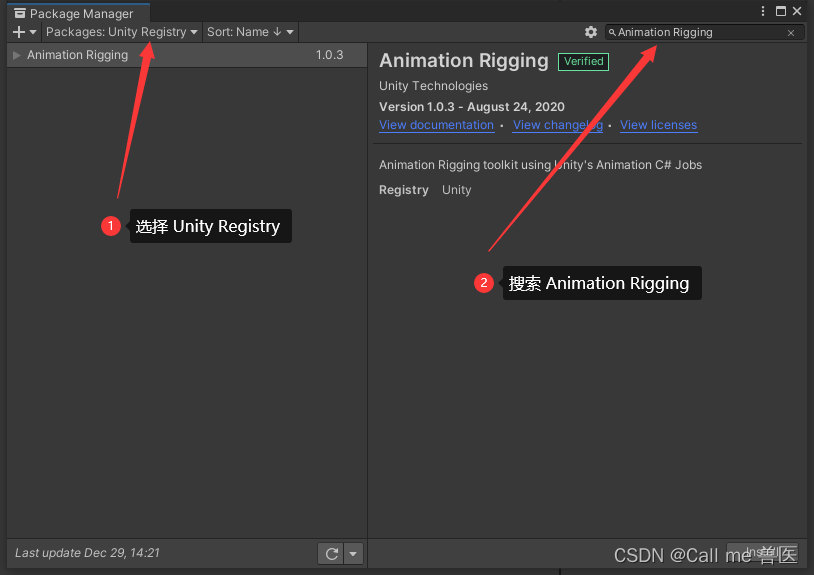This screenshot has height=575, width=814.
Task: Click the Unity Technologies author text
Action: pyautogui.click(x=433, y=86)
